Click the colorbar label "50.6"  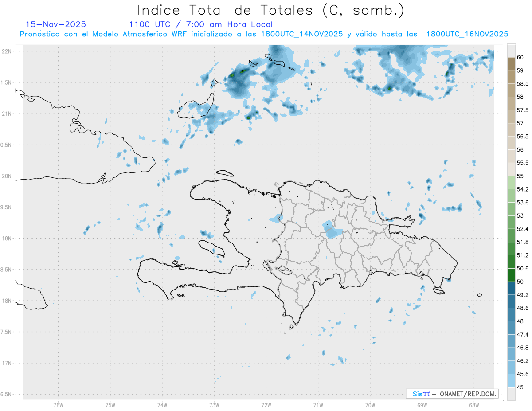click(522, 268)
